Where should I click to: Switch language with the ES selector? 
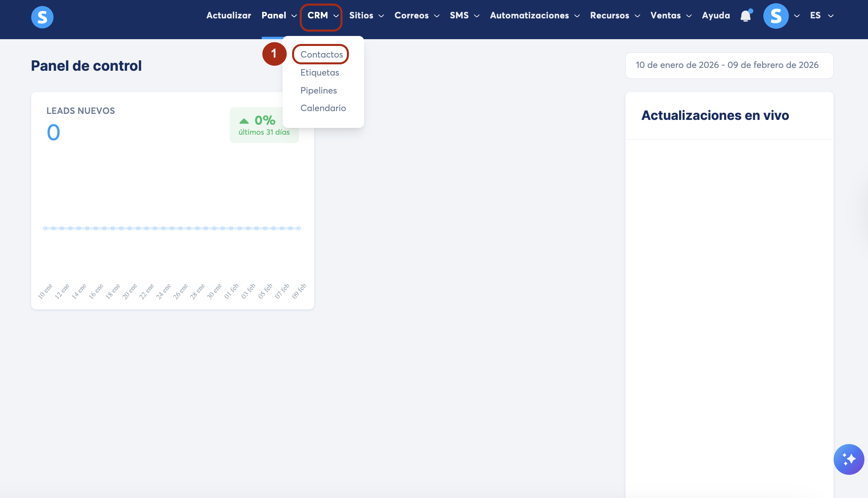click(x=821, y=16)
